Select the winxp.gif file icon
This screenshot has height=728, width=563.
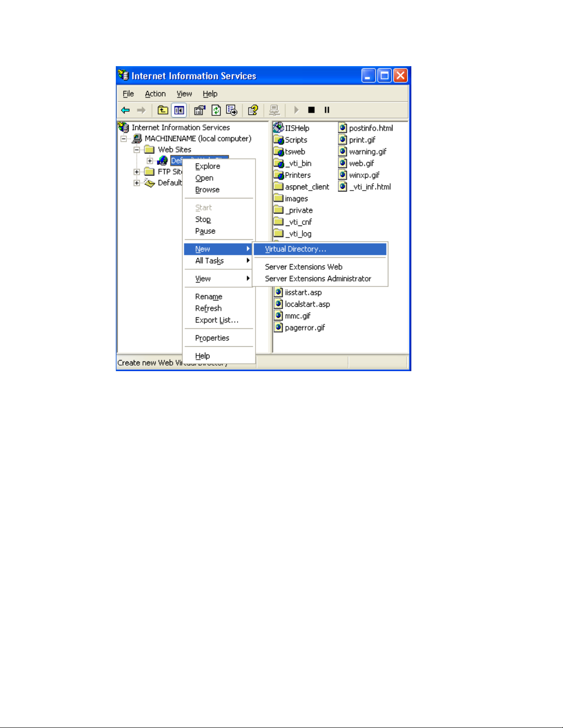[x=342, y=175]
